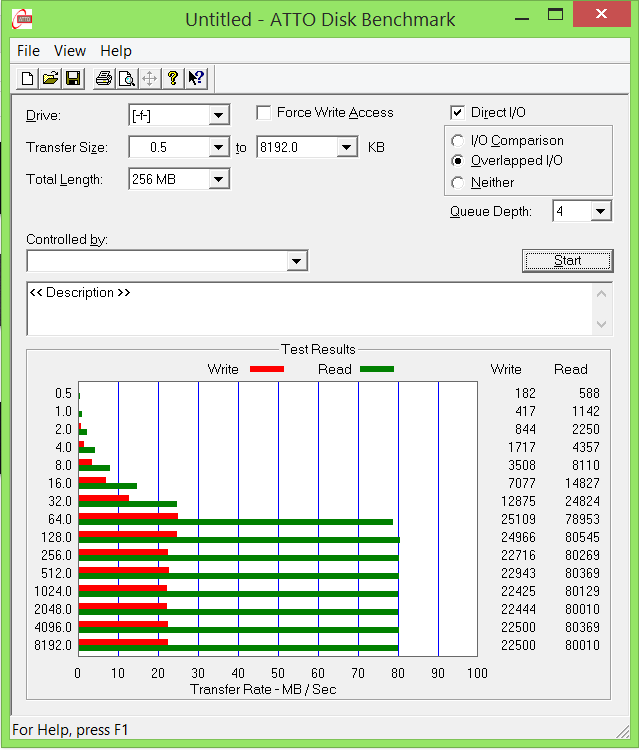Image resolution: width=639 pixels, height=750 pixels.
Task: Open the File menu
Action: (28, 51)
